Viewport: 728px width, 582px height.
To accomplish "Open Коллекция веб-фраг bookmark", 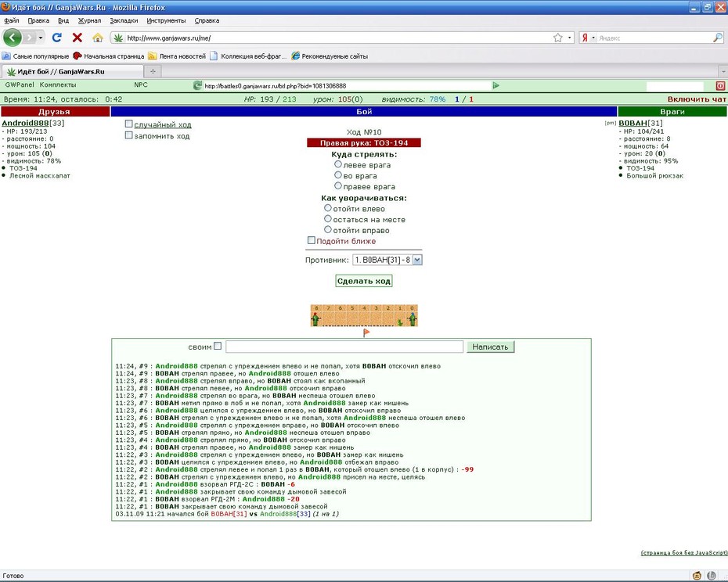I will [x=248, y=56].
